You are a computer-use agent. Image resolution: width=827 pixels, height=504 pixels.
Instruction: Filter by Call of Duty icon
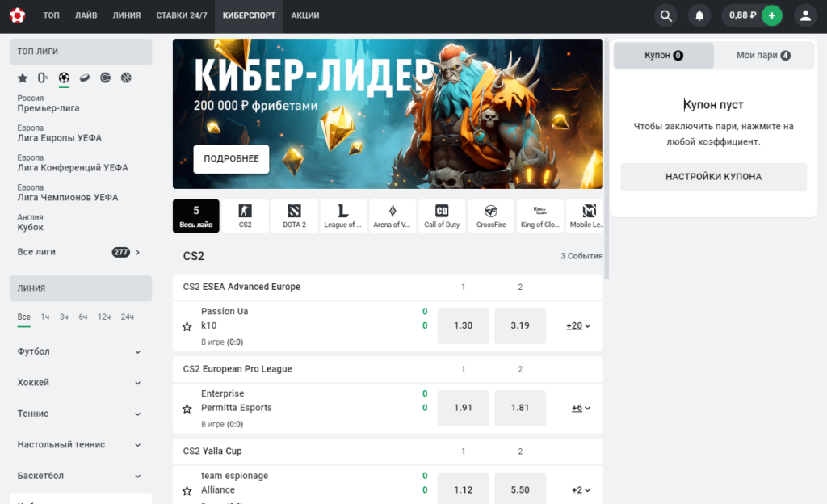click(442, 216)
